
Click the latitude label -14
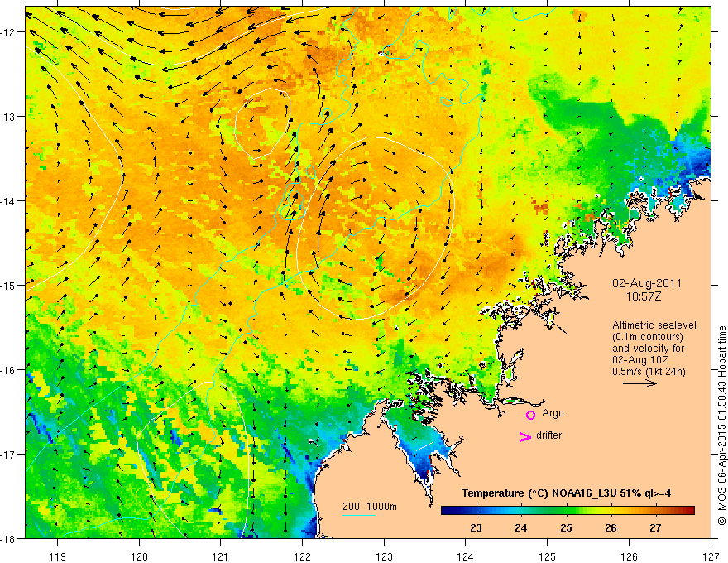click(9, 201)
